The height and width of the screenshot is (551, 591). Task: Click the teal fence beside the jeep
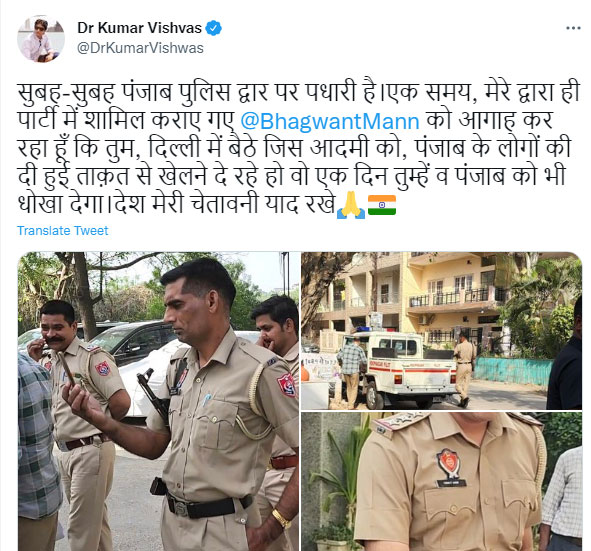pos(511,370)
